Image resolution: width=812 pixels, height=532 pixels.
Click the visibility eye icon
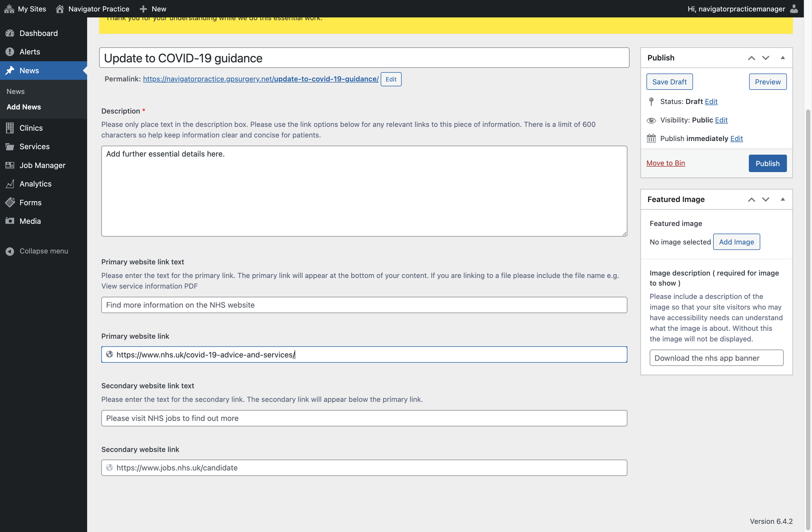click(x=651, y=120)
